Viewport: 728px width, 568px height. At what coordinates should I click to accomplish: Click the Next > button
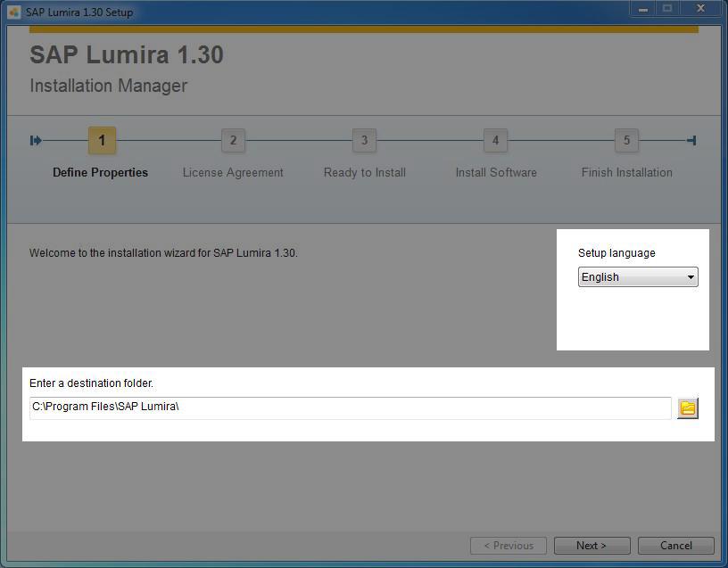(x=591, y=546)
